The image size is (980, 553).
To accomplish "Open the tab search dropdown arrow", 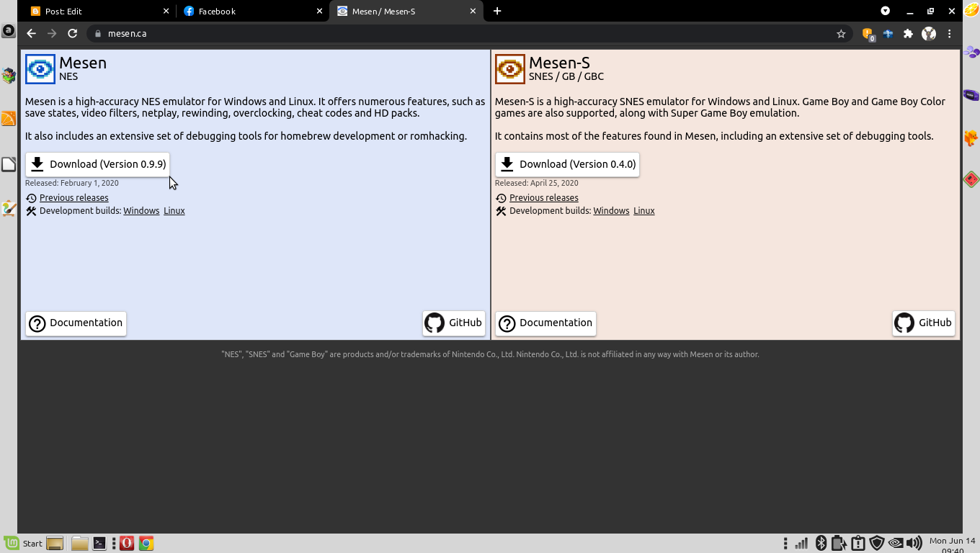I will (886, 11).
